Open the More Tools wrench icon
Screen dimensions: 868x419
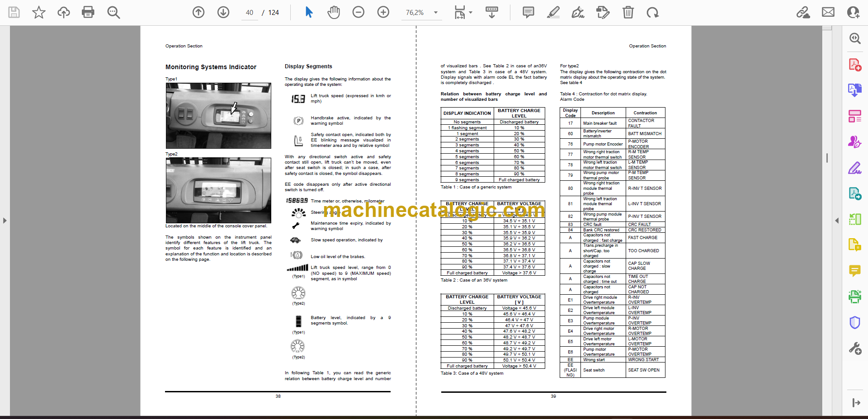(854, 348)
